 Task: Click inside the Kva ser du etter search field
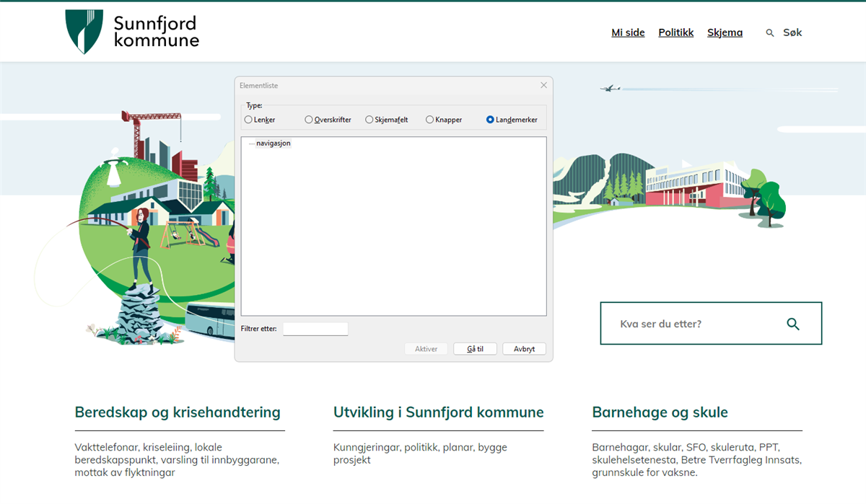pos(686,323)
